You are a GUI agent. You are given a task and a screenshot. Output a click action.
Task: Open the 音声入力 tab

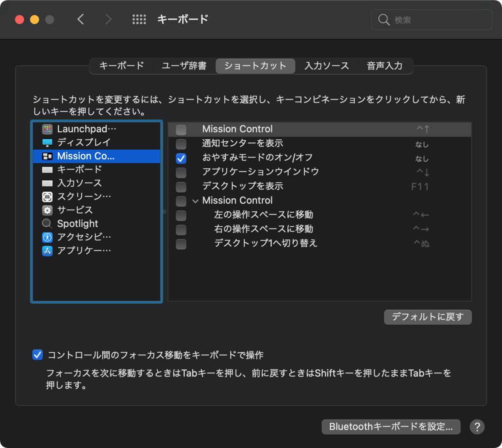[x=384, y=66]
